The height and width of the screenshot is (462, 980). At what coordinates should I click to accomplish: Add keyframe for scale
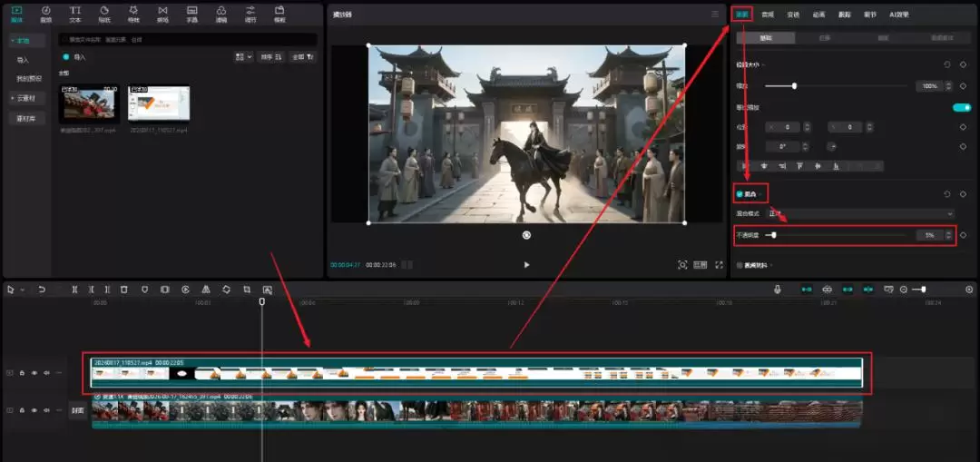coord(963,85)
